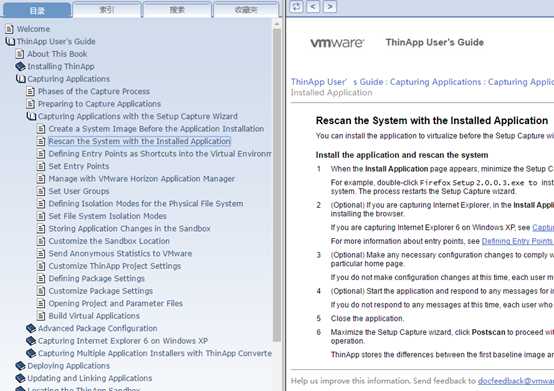Image resolution: width=554 pixels, height=391 pixels.
Task: Open Build Virtual Applications topic
Action: point(94,316)
